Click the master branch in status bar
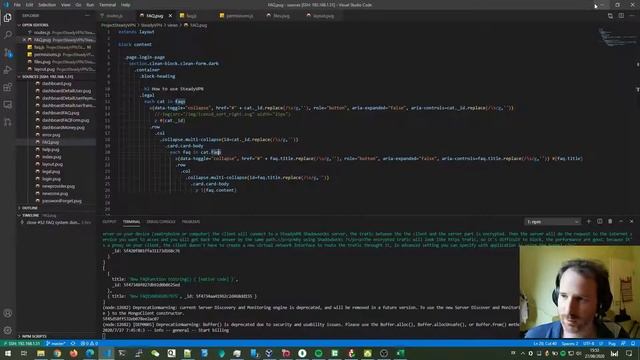This screenshot has width=640, height=360. 56,344
